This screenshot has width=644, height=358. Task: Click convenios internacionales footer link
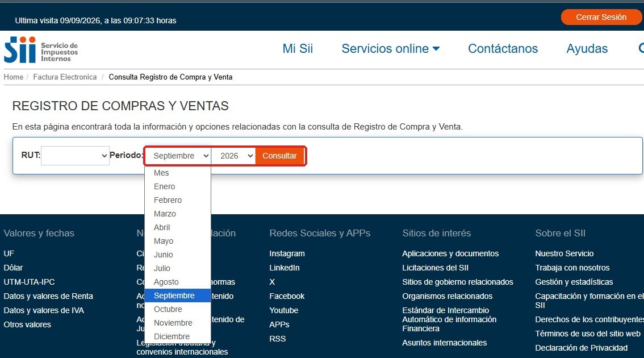(x=182, y=352)
